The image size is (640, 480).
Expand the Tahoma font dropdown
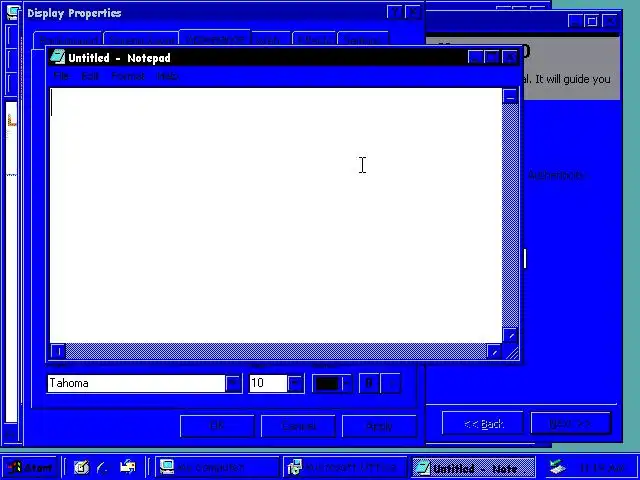233,383
